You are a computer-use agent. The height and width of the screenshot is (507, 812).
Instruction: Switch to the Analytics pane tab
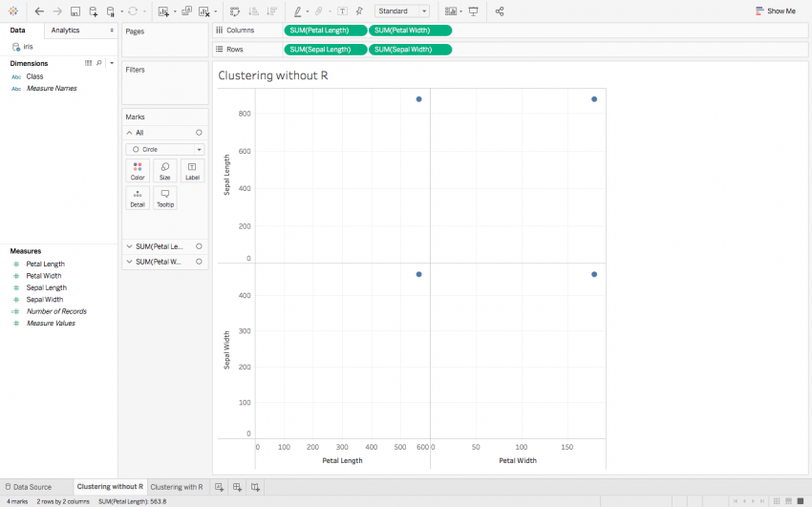point(66,31)
